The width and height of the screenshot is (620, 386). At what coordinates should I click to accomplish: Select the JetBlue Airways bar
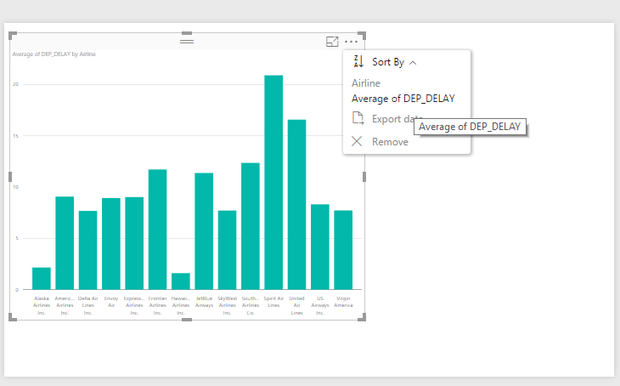coord(204,231)
